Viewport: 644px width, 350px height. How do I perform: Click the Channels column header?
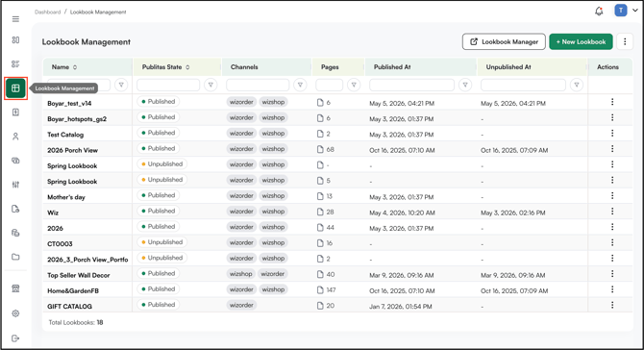tap(244, 67)
